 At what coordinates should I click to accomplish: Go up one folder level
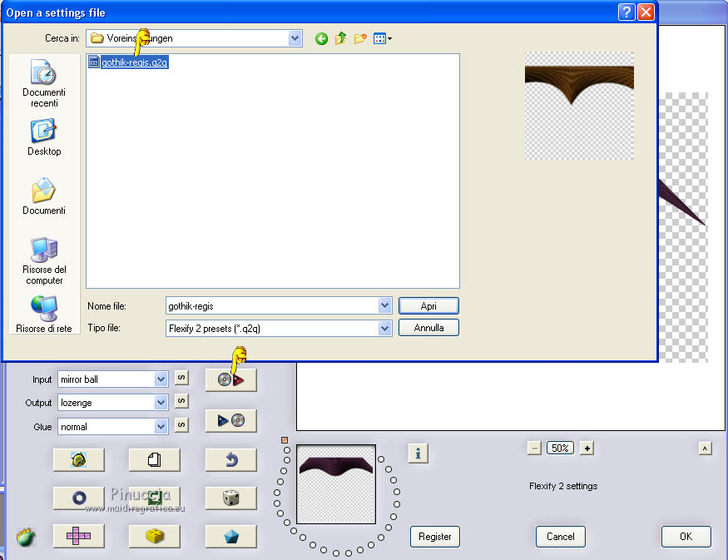pyautogui.click(x=341, y=38)
